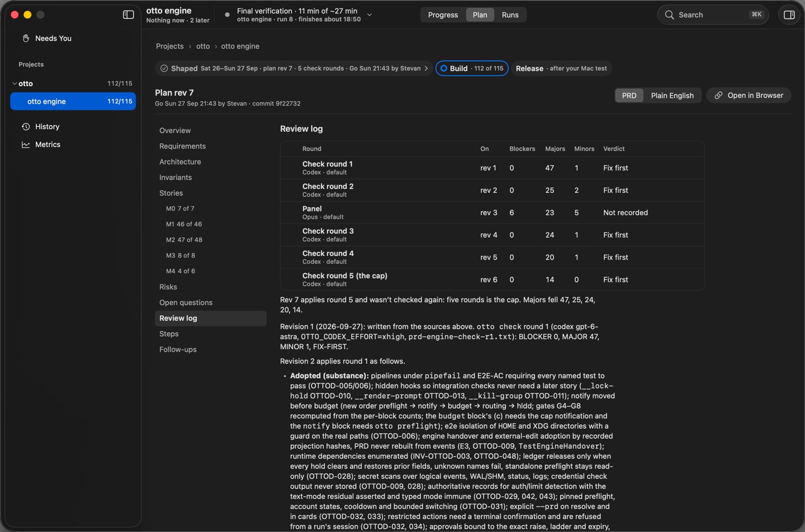
Task: Expand the Shaped stage chevron
Action: [427, 68]
